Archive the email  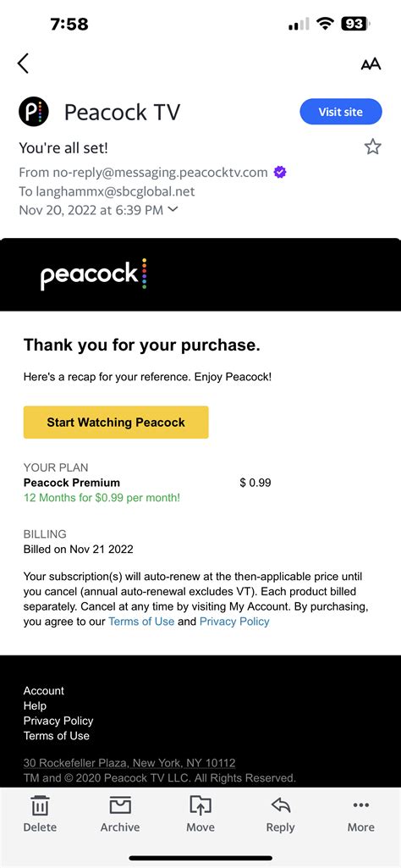click(120, 813)
